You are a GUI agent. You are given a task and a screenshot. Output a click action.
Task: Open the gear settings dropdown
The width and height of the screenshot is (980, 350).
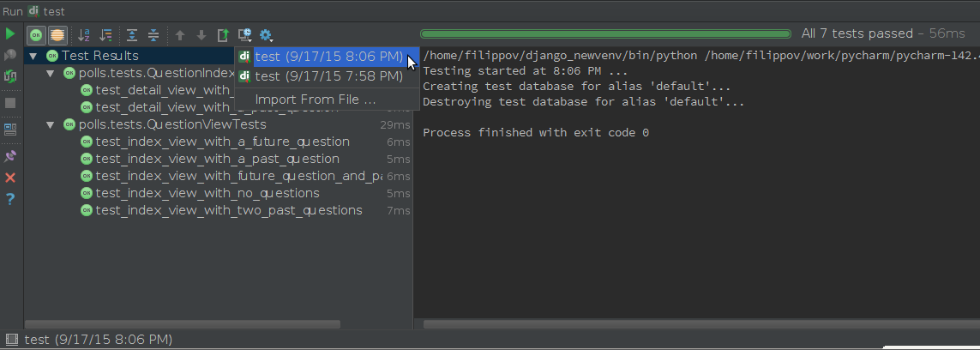tap(267, 35)
